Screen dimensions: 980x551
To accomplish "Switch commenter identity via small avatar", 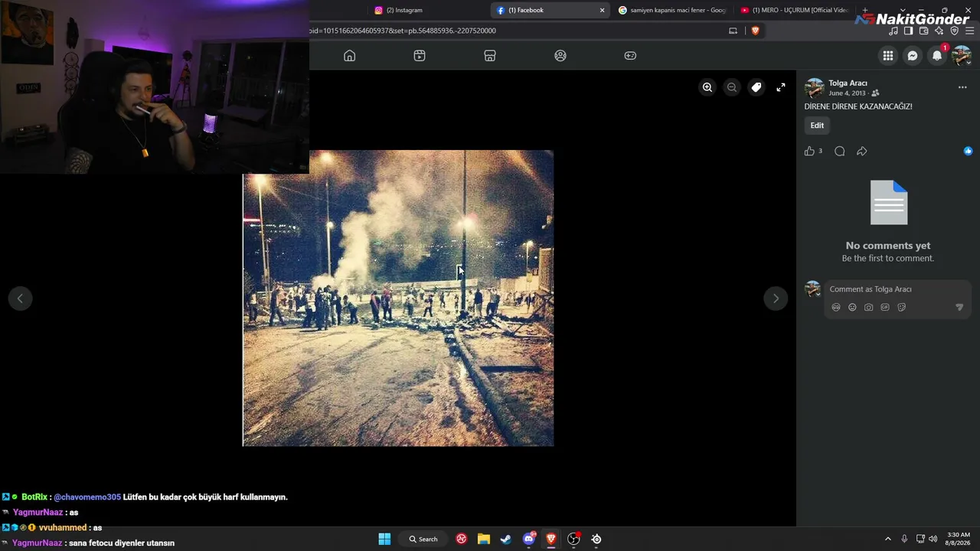I will click(813, 289).
